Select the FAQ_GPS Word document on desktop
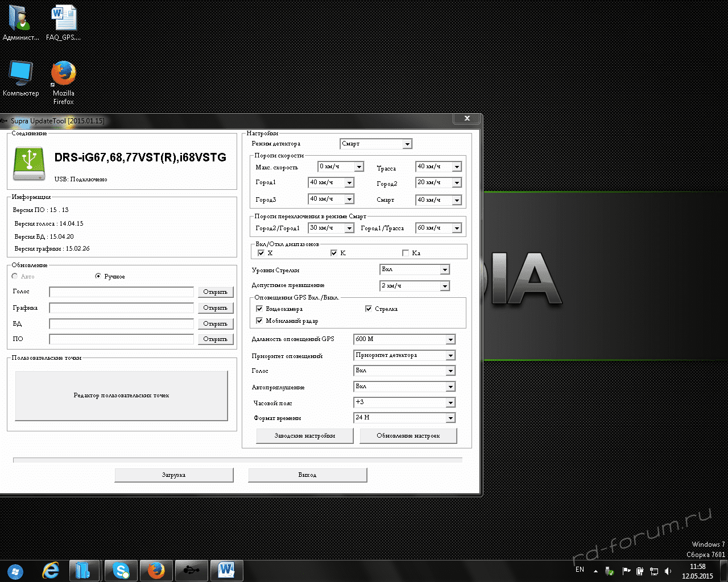Screen dimensions: 728x582 tap(63, 23)
